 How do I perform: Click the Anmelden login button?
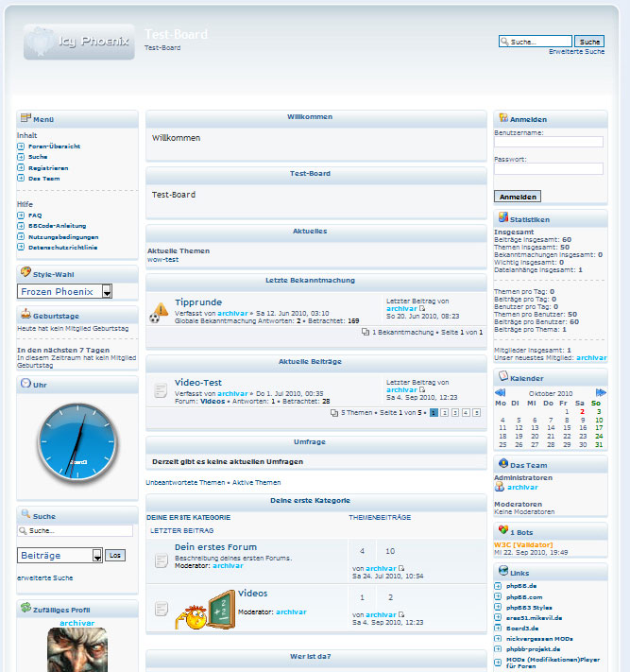tap(518, 197)
